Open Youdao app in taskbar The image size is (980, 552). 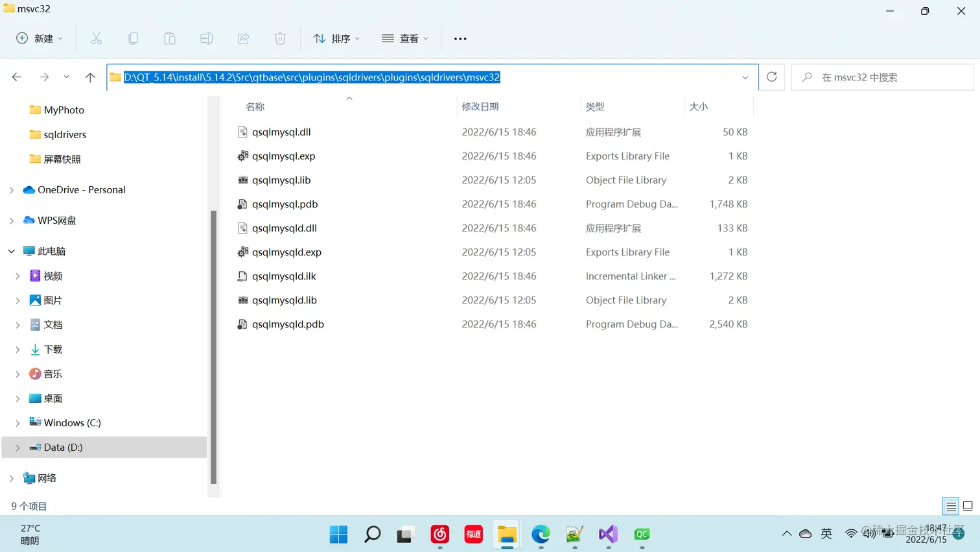pos(474,534)
